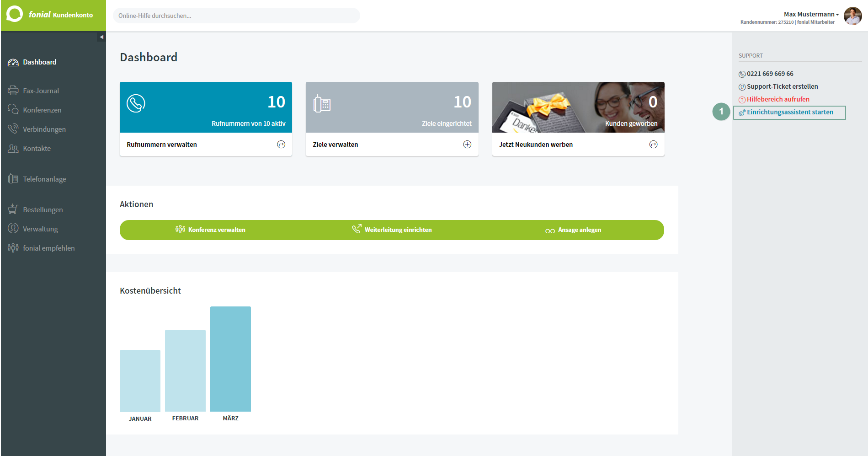The image size is (868, 456).
Task: Click the Verbindungen phone icon in sidebar
Action: (x=13, y=129)
